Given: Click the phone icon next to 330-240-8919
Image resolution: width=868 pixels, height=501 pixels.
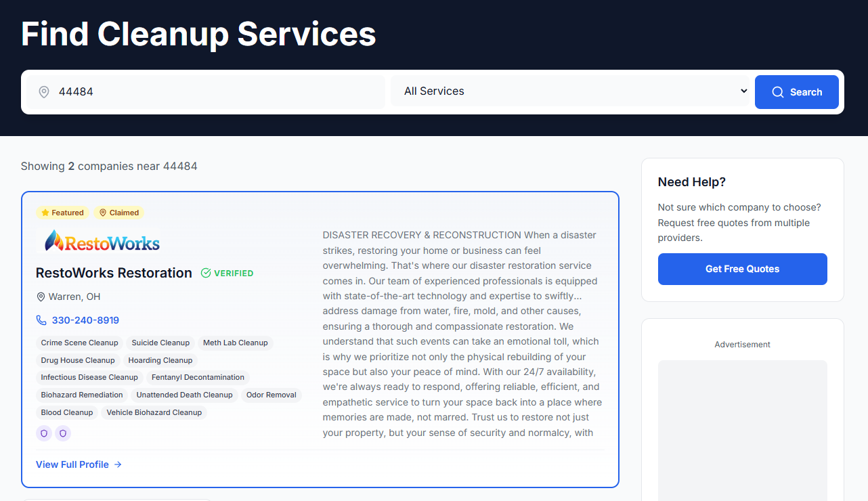Looking at the screenshot, I should 42,320.
